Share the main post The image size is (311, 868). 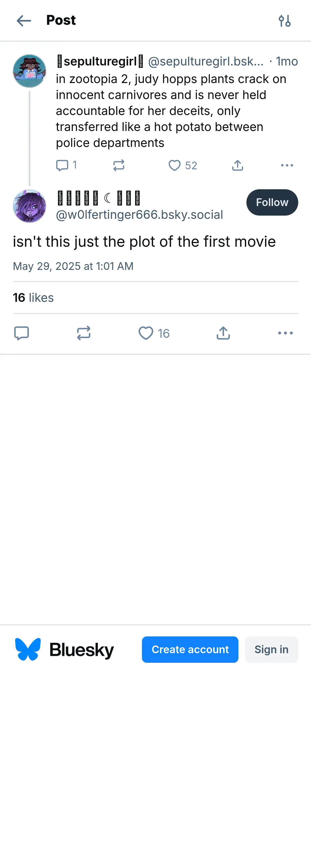(223, 333)
